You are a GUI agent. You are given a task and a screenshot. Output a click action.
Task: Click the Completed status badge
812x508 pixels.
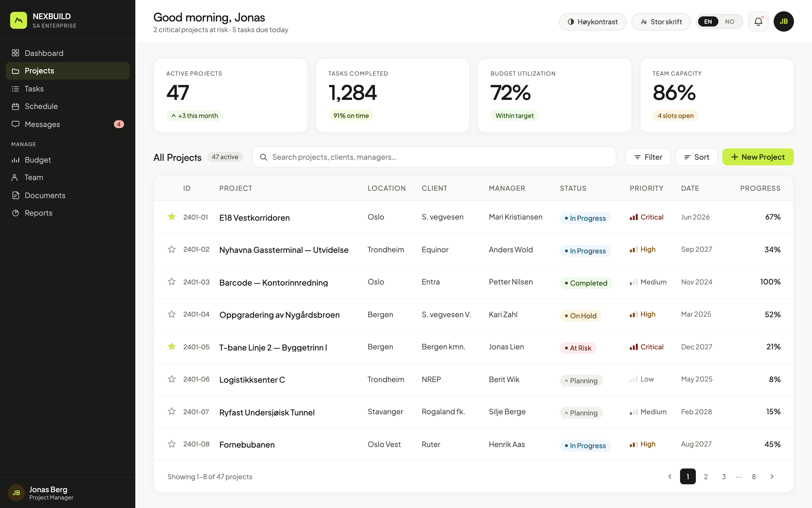pyautogui.click(x=586, y=283)
